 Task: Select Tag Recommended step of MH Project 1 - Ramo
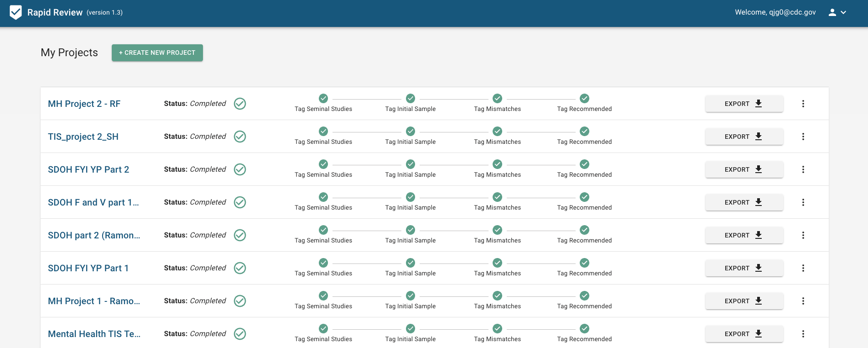585,301
